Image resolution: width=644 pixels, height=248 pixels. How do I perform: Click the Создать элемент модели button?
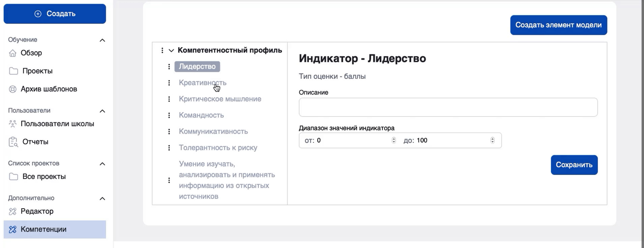click(558, 25)
